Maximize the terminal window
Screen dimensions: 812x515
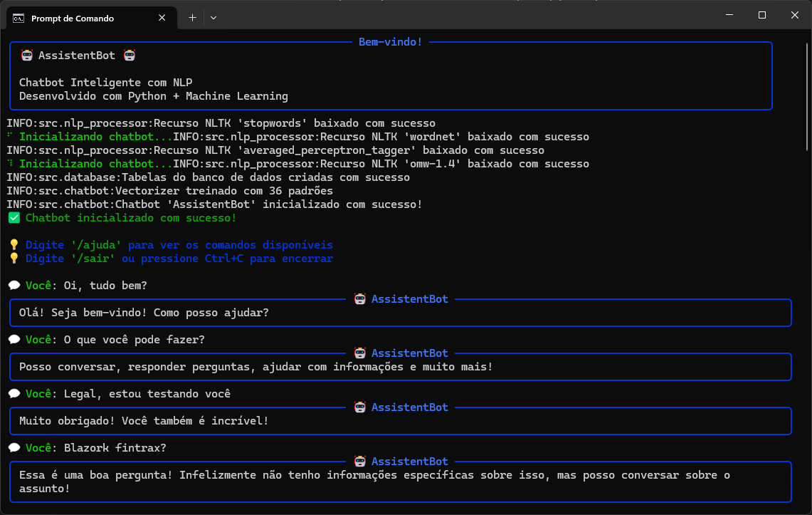pyautogui.click(x=761, y=15)
